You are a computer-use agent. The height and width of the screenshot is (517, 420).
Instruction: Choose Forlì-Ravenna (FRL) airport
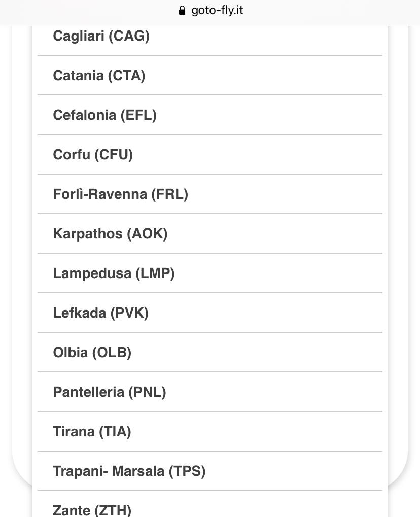point(121,194)
